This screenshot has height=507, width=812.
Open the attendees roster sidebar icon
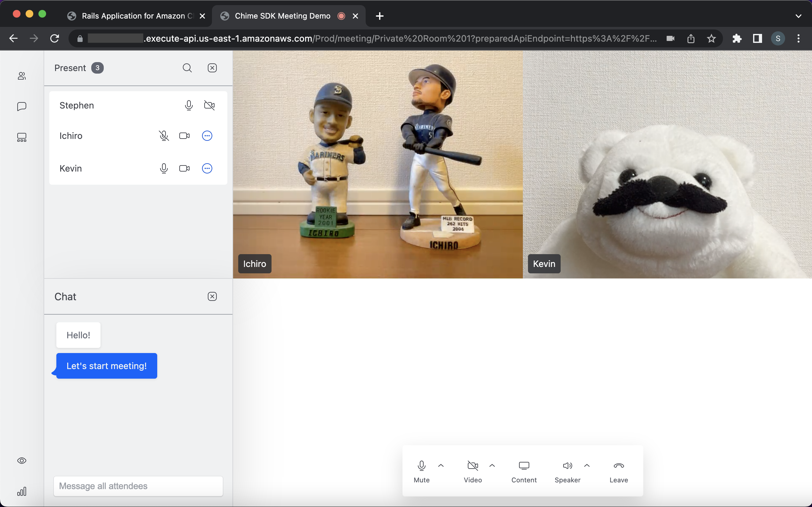[x=22, y=76]
